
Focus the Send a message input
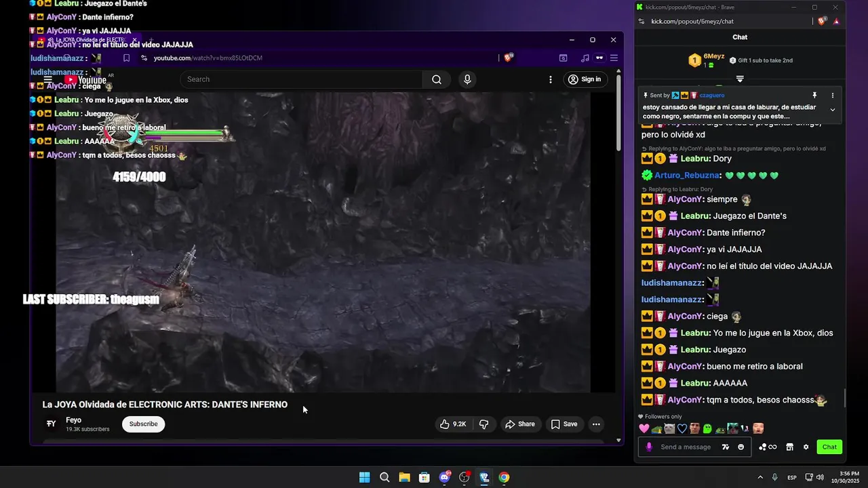coord(686,447)
